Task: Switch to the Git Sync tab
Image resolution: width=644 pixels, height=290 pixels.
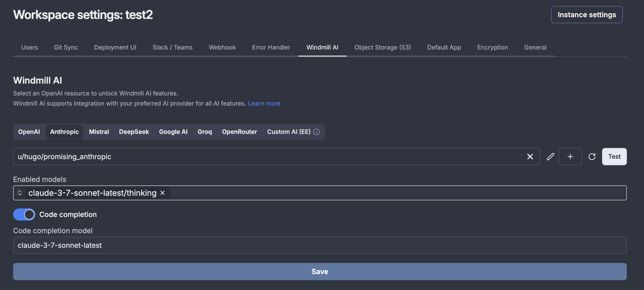Action: click(x=66, y=47)
